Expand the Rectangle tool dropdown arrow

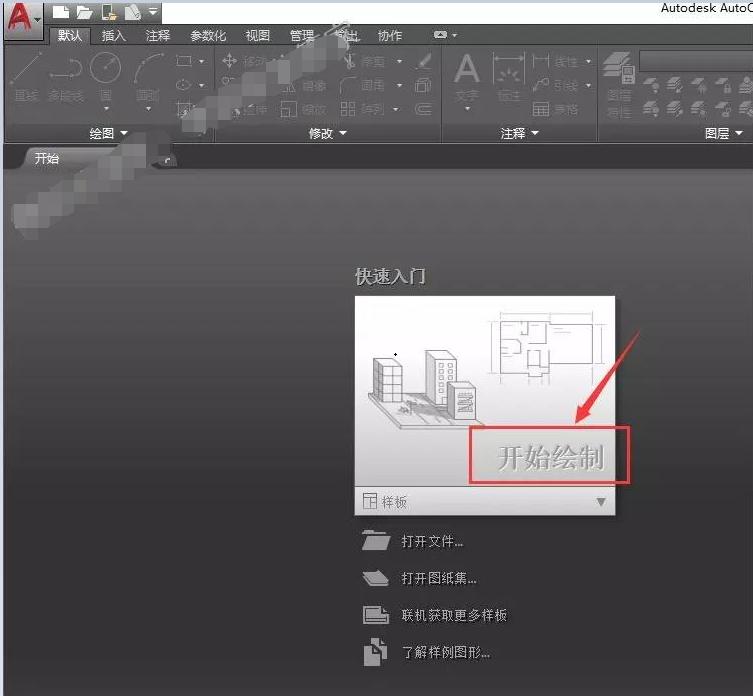[x=202, y=61]
